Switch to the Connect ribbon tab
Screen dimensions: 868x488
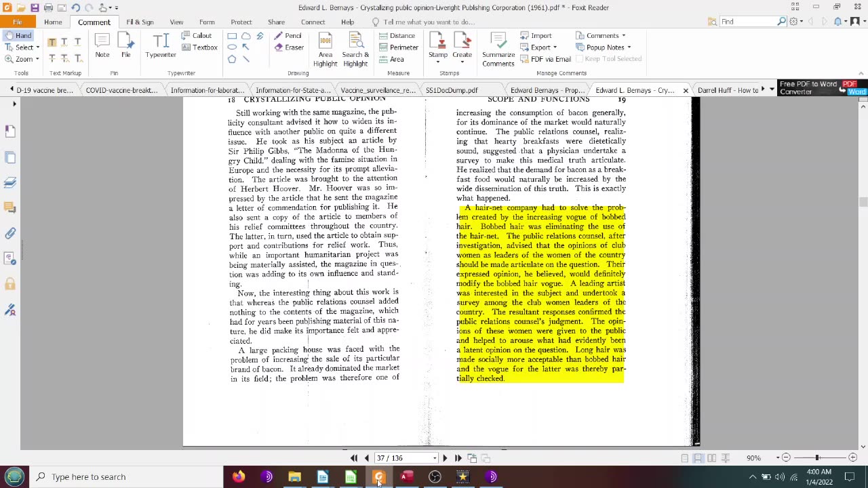point(313,22)
